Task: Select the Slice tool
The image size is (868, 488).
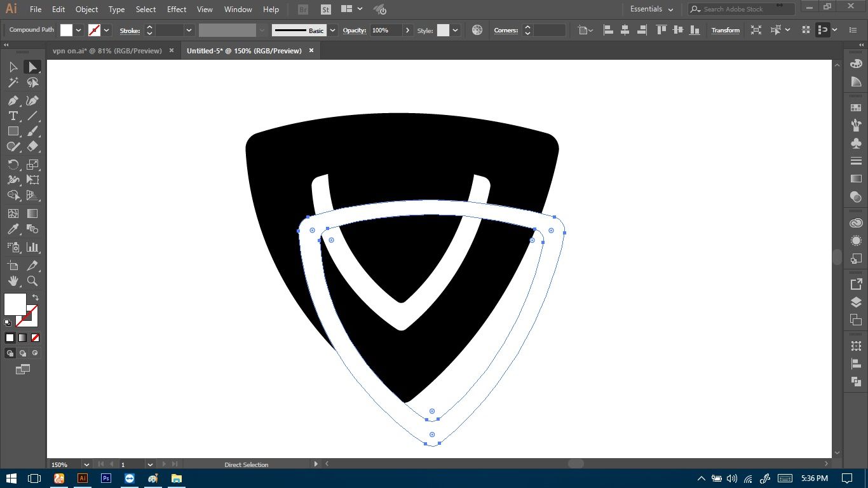Action: (x=32, y=265)
